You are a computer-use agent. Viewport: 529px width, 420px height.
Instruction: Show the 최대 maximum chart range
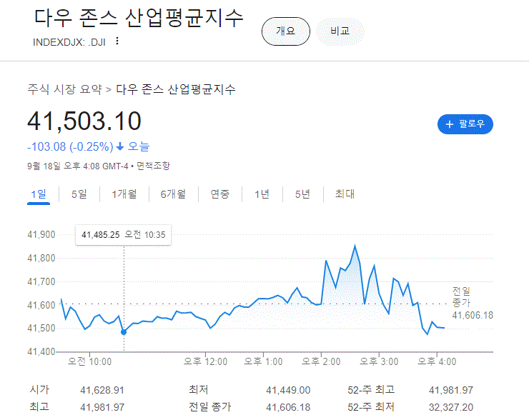point(345,194)
